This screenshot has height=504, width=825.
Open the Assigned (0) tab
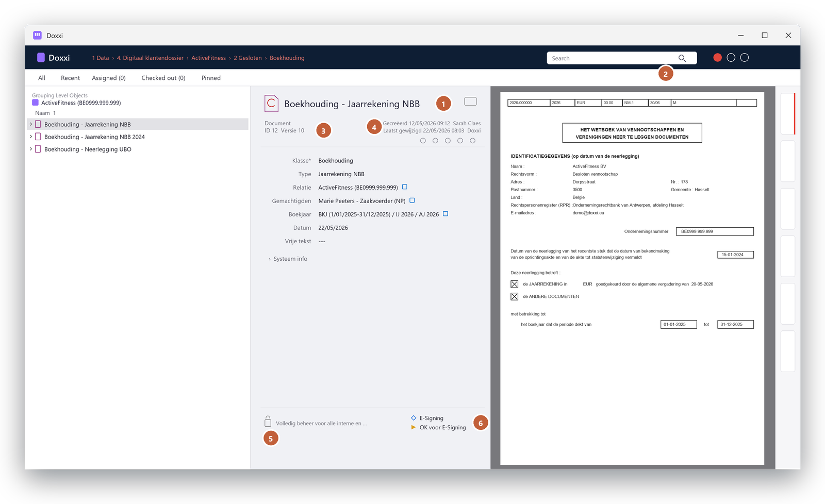[109, 78]
